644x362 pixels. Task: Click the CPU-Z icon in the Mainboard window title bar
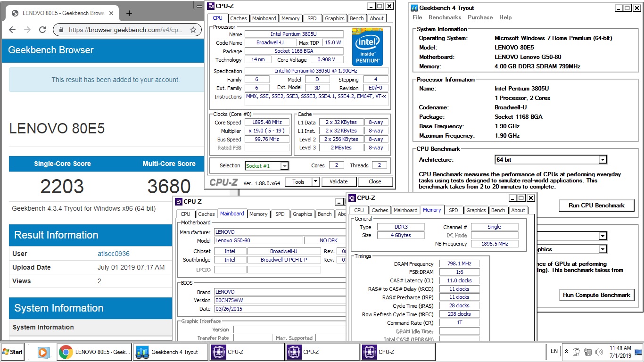click(179, 202)
